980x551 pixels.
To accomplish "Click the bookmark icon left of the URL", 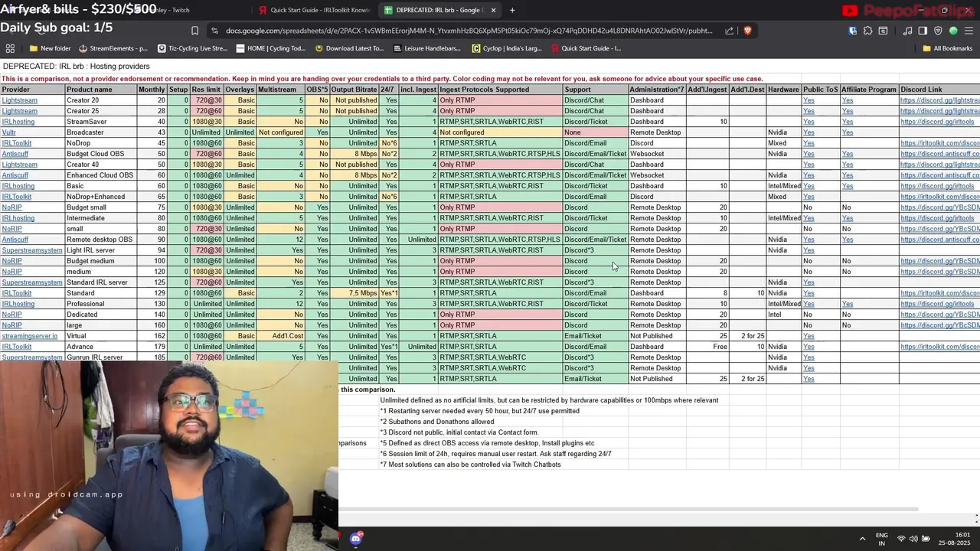I will click(194, 31).
